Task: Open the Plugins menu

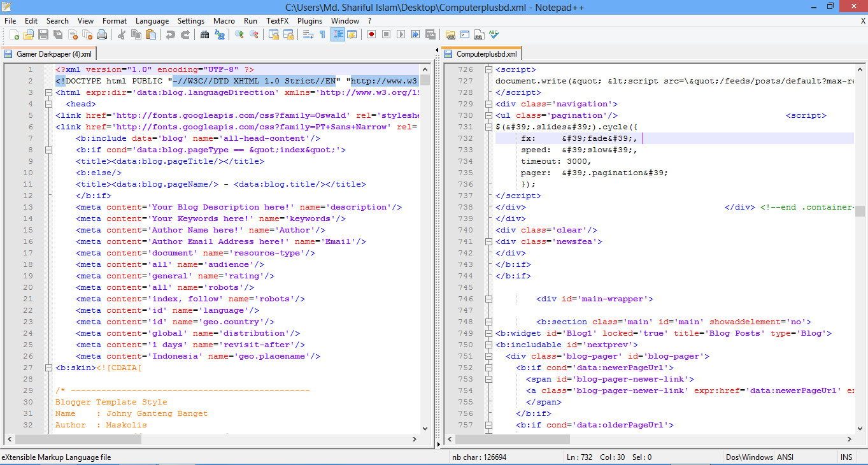Action: [x=309, y=21]
